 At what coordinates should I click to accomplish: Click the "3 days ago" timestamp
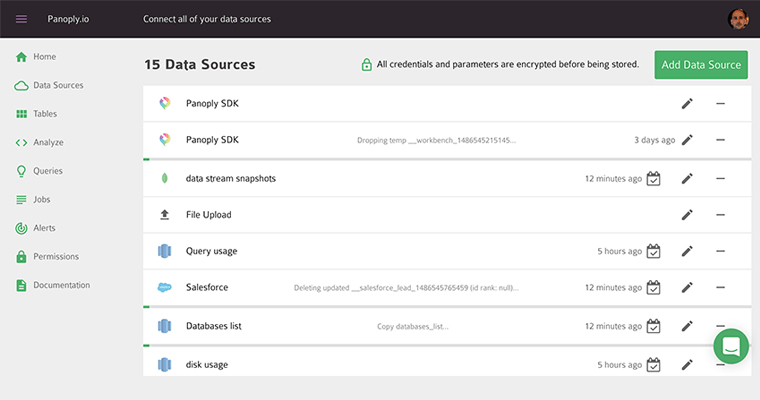click(x=654, y=140)
